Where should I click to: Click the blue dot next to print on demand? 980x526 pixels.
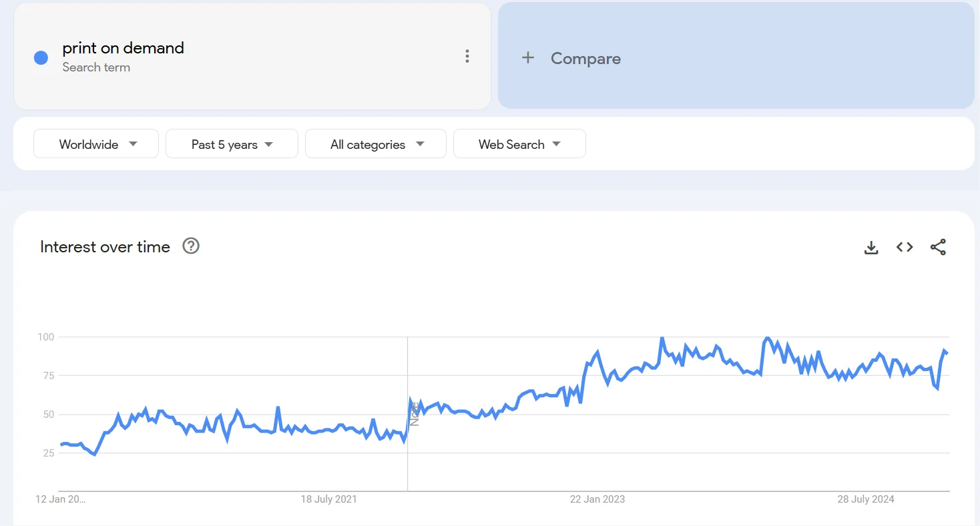(x=41, y=58)
